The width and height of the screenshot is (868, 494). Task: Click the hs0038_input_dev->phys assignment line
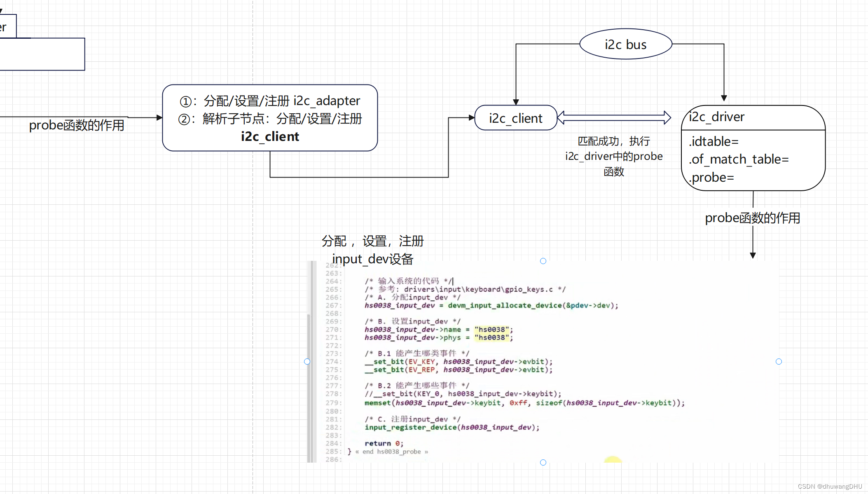(439, 337)
